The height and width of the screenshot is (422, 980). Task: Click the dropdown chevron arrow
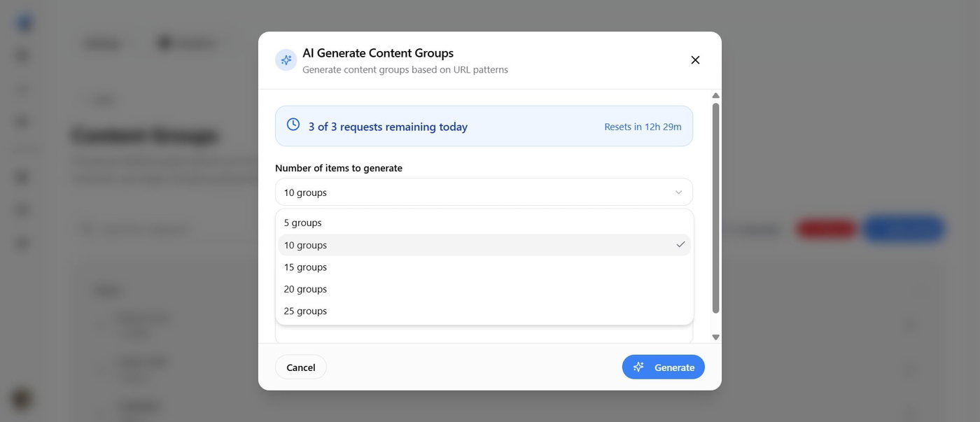tap(678, 192)
